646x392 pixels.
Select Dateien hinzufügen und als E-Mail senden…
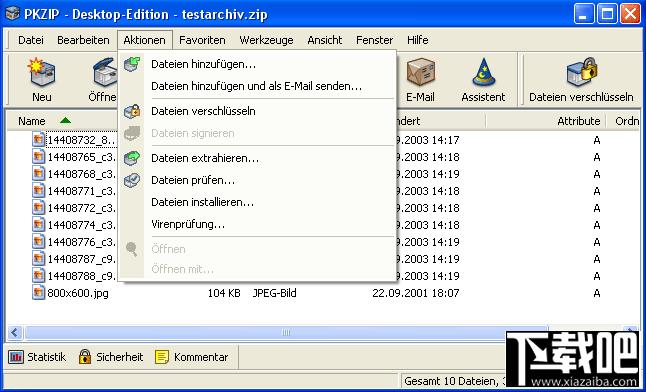[257, 87]
